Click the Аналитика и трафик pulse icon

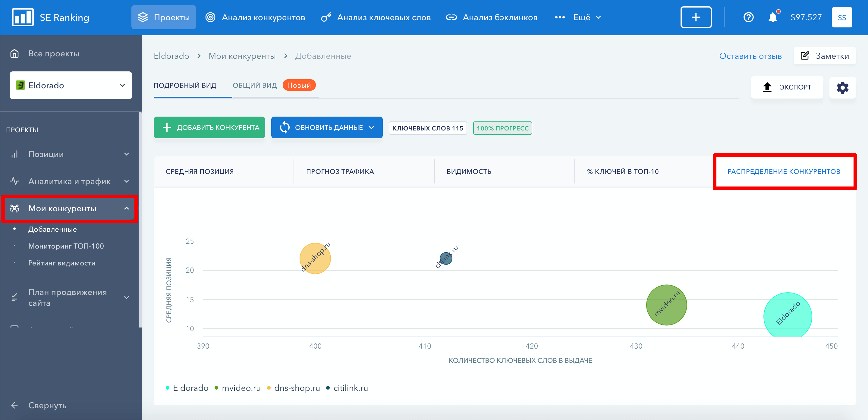point(14,181)
